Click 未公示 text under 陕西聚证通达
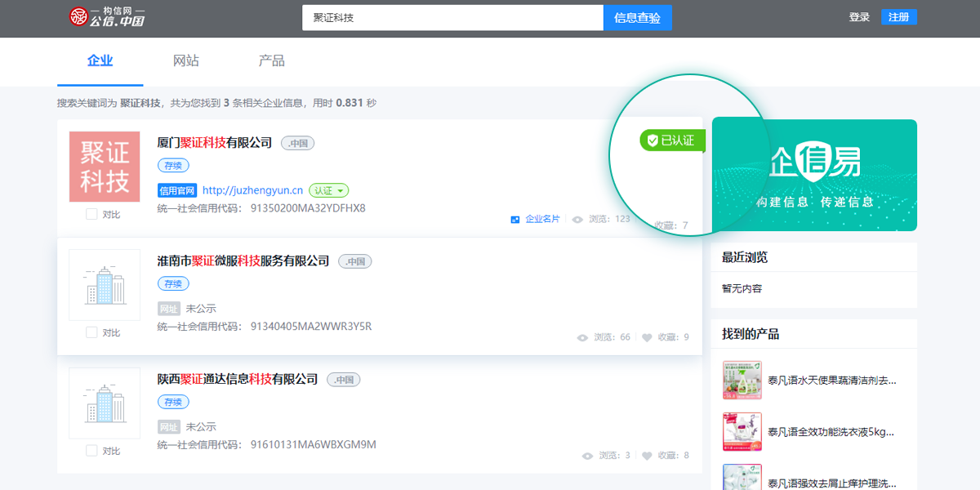980x490 pixels. [201, 427]
